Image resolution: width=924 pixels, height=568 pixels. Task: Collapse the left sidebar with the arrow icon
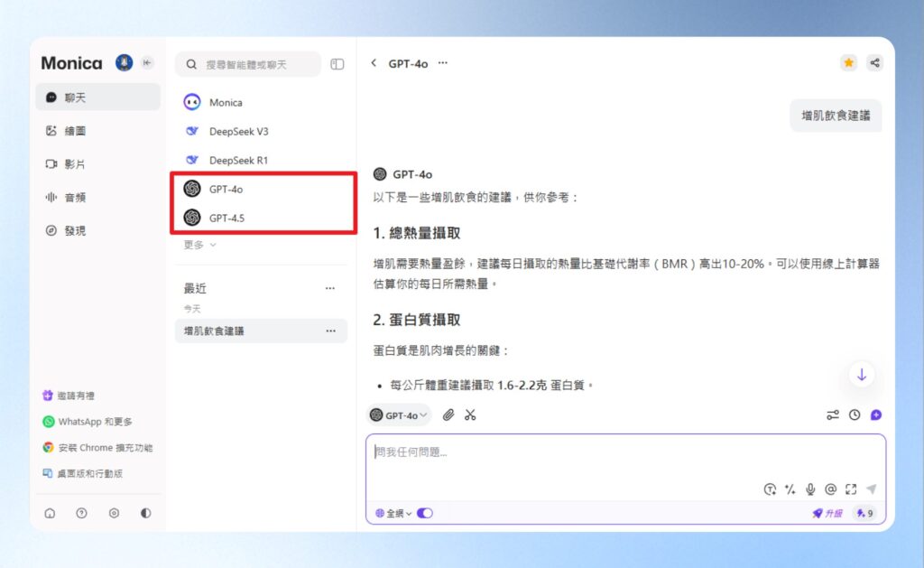tap(147, 62)
